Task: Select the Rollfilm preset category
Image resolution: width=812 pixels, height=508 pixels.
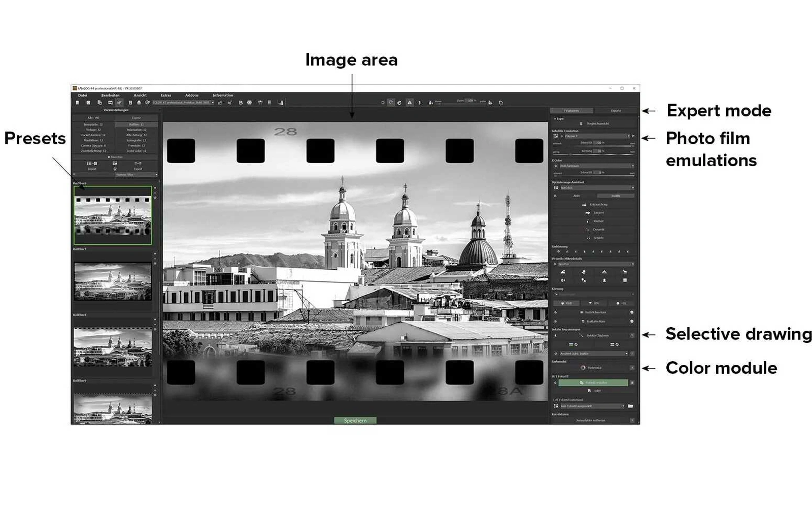Action: [136, 124]
